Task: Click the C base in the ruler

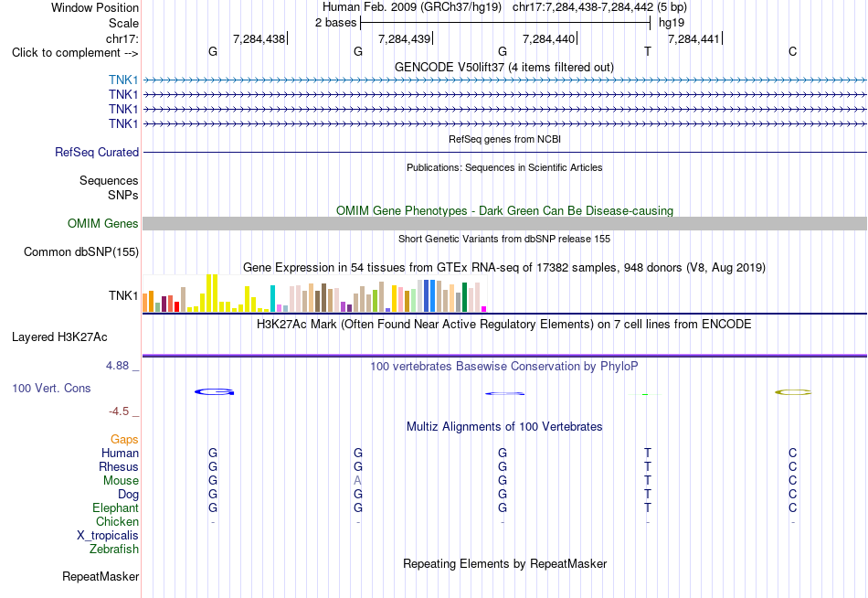Action: click(x=793, y=51)
